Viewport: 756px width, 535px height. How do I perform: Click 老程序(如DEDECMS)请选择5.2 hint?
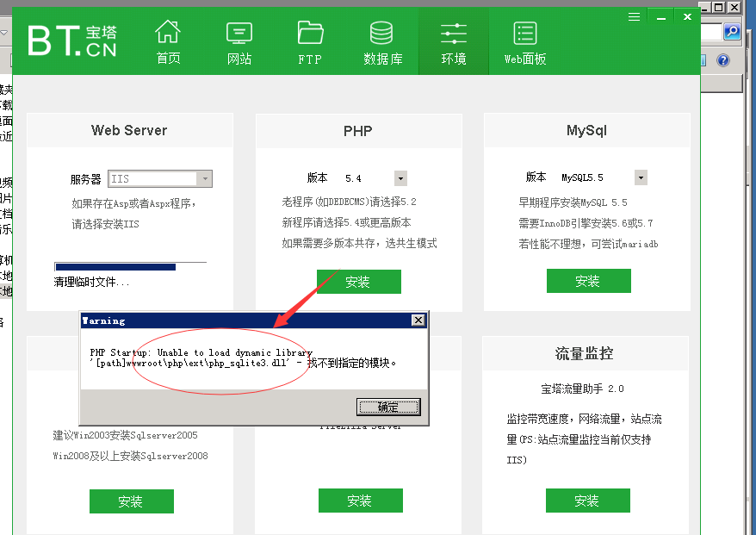(349, 202)
